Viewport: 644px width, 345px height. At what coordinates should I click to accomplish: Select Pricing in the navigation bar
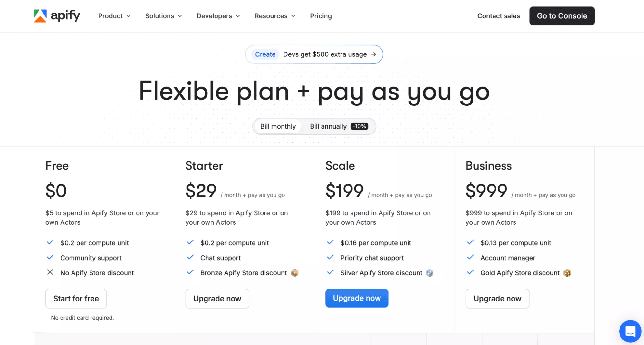coord(321,16)
